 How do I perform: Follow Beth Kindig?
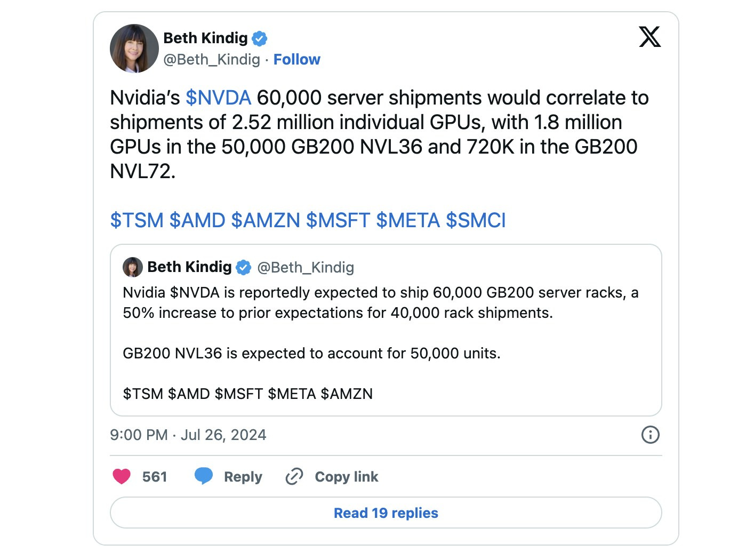(296, 59)
